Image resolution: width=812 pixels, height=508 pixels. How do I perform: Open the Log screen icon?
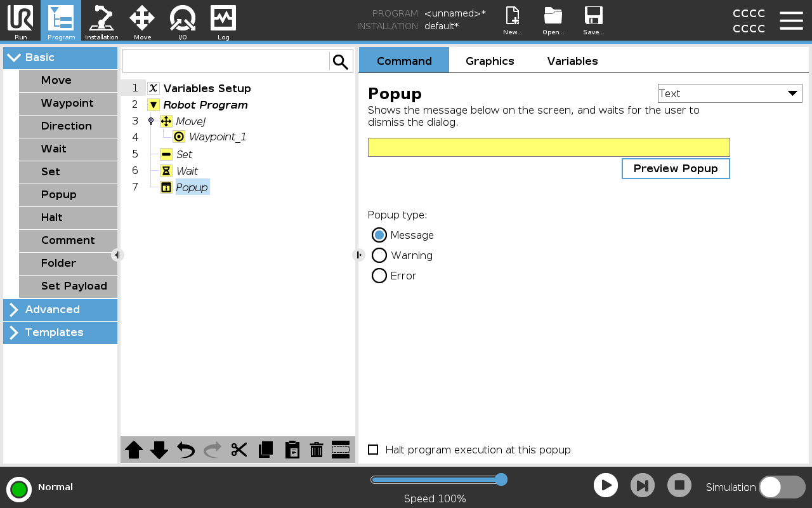click(223, 21)
